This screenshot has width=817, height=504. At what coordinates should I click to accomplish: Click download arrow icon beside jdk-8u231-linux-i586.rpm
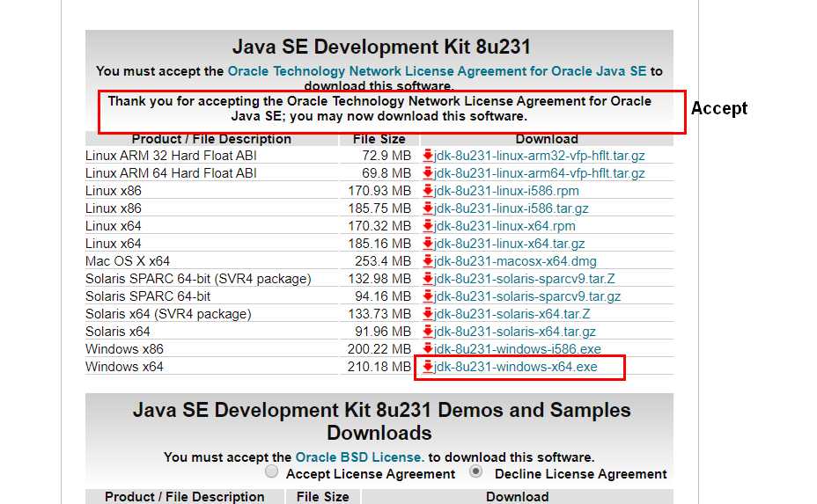pyautogui.click(x=428, y=191)
